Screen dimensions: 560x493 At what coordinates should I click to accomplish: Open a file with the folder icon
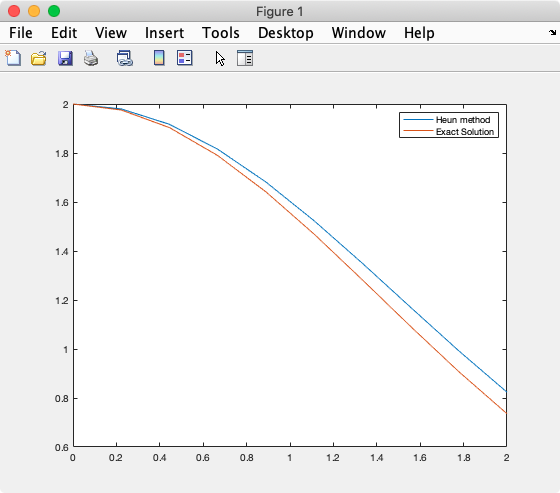39,58
